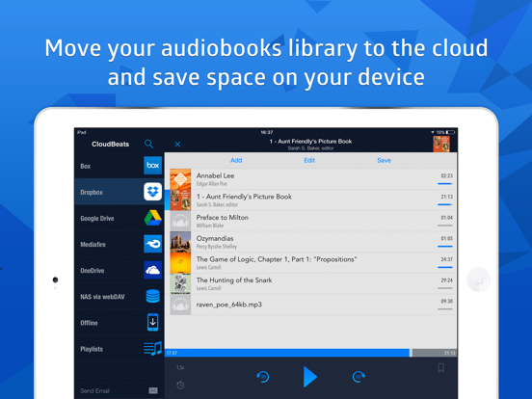Viewport: 532px width, 399px height.
Task: Play the Preface to Milton track
Action: pyautogui.click(x=310, y=221)
